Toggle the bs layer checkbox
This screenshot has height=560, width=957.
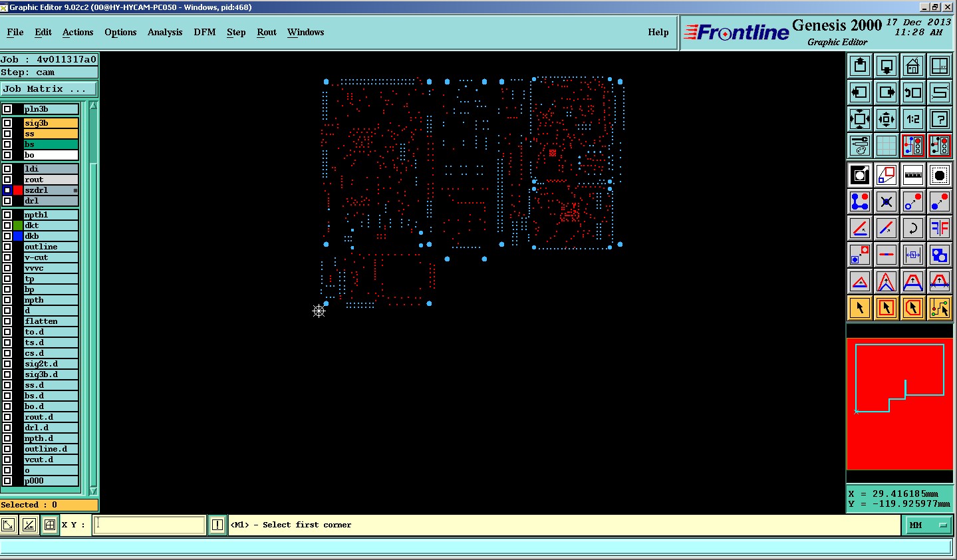(7, 144)
